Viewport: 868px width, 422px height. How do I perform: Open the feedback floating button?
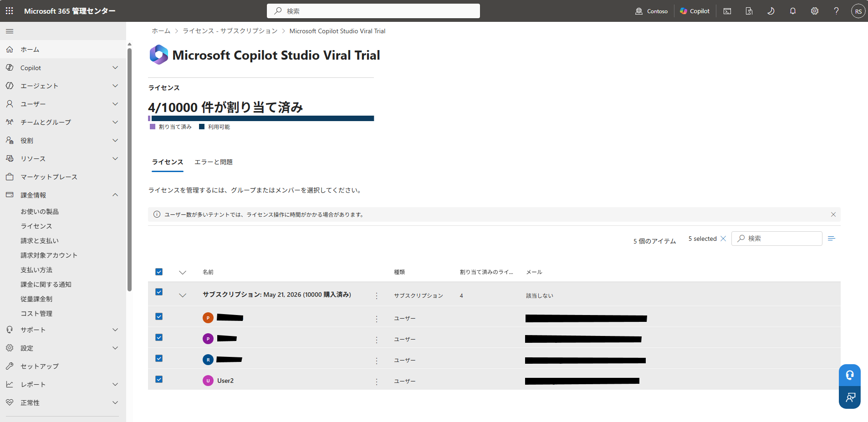click(x=850, y=397)
